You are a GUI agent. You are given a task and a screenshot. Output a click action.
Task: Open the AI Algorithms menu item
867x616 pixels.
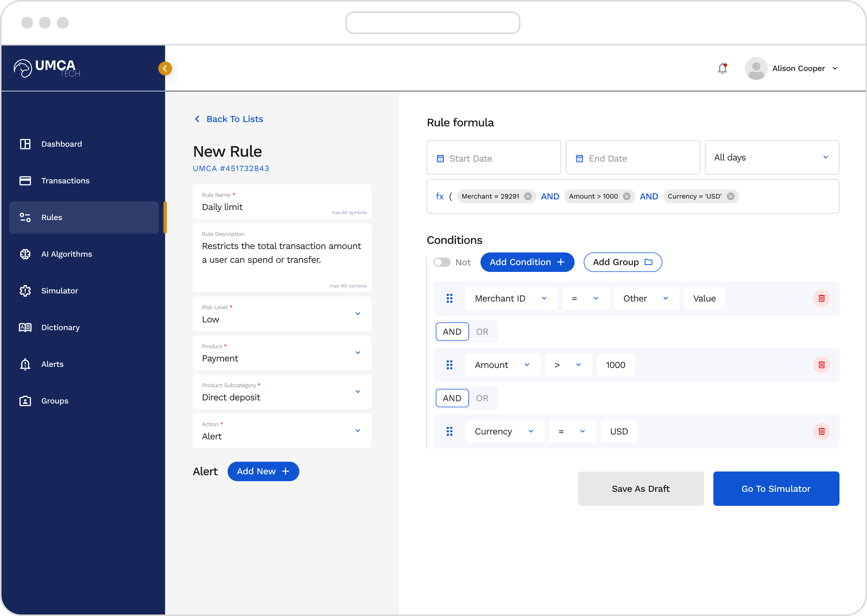pyautogui.click(x=66, y=254)
